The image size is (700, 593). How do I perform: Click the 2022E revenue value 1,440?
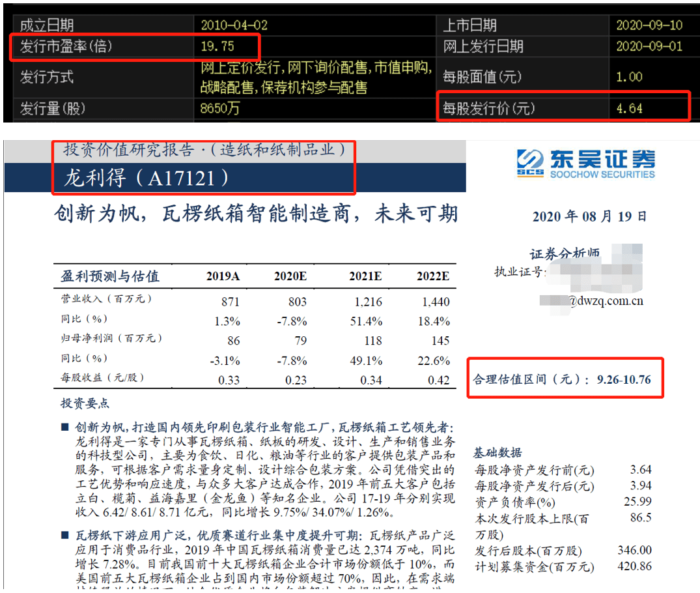point(436,302)
